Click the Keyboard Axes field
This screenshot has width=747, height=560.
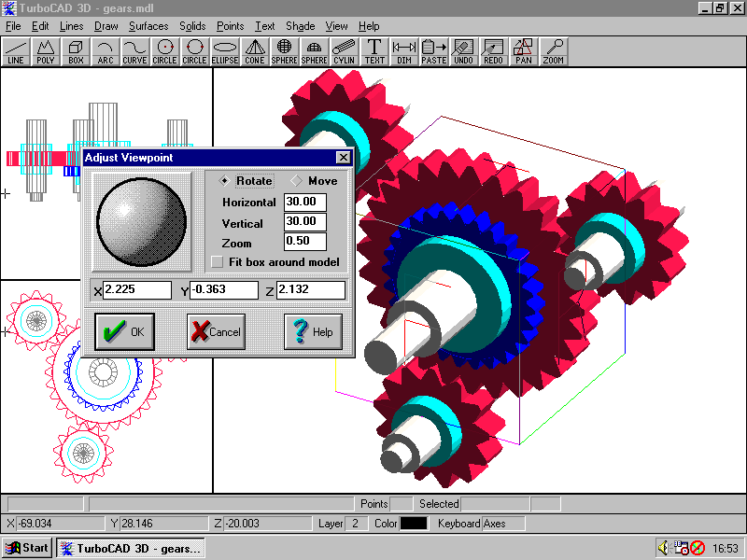pyautogui.click(x=503, y=524)
